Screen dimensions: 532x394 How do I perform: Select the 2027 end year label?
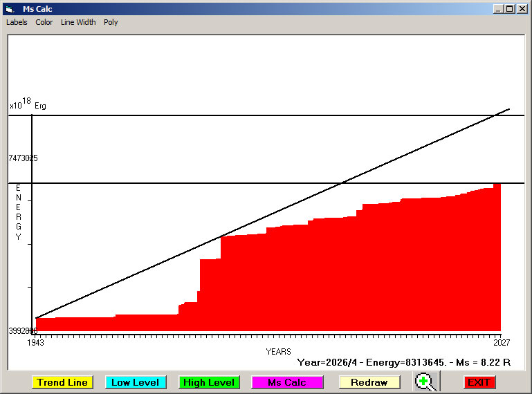coord(501,343)
